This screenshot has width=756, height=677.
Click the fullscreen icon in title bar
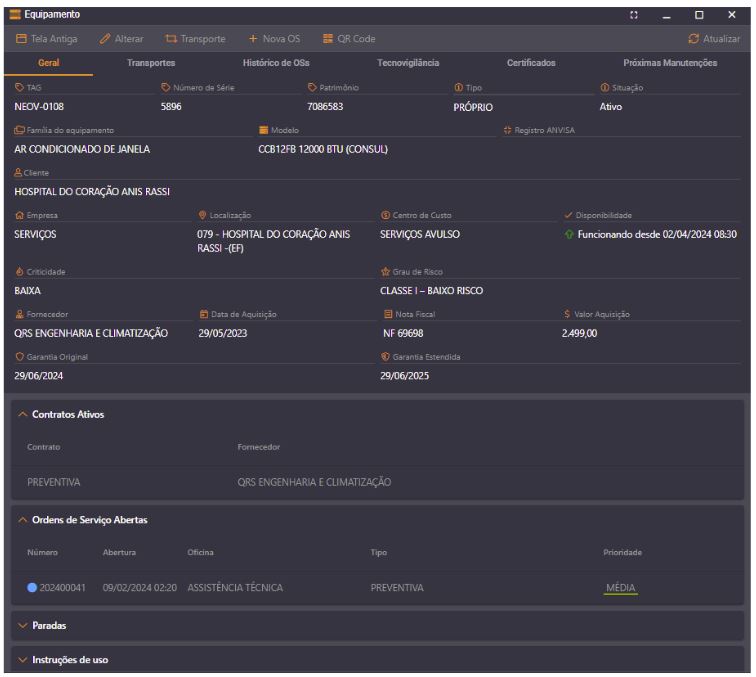tap(633, 15)
